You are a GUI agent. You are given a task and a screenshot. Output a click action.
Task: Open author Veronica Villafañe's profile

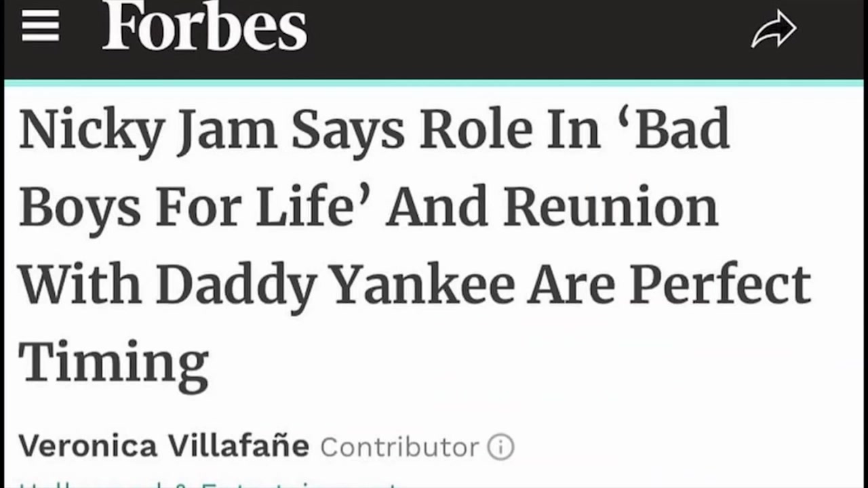point(164,446)
